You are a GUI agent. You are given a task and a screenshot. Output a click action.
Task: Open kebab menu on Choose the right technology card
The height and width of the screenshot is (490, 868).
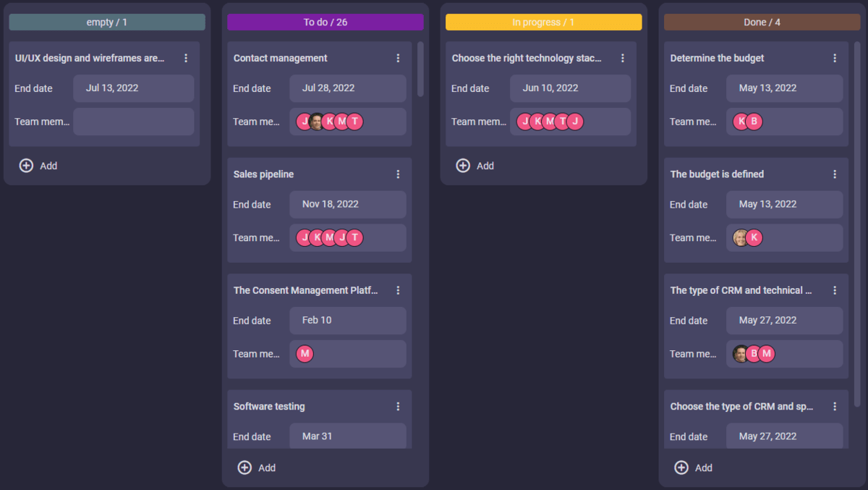click(623, 58)
